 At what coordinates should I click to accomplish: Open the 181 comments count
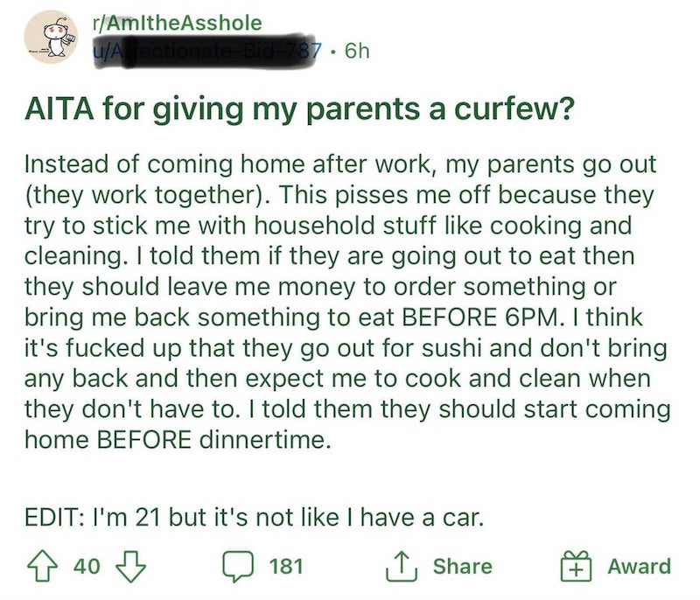pos(286,566)
